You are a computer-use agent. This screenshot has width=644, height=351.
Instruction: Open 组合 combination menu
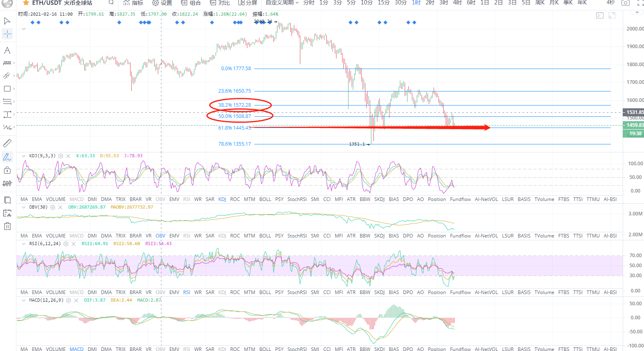click(x=191, y=3)
